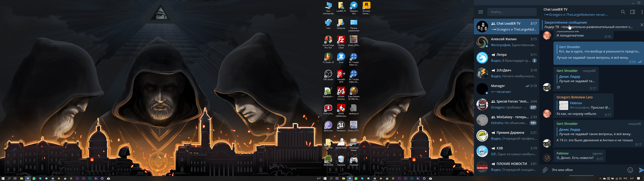Image resolution: width=644 pixels, height=181 pixels.
Task: Open the MixGalaxy group chat
Action: point(506,120)
